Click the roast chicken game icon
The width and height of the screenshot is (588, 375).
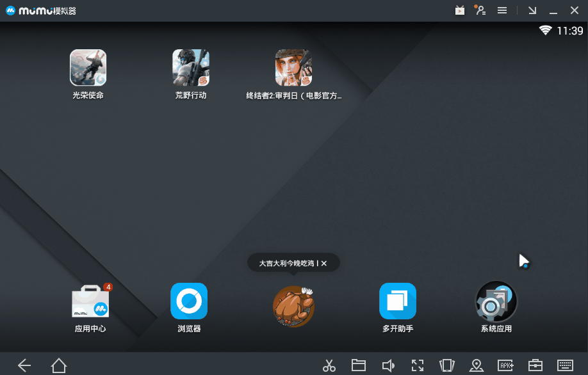pyautogui.click(x=293, y=307)
